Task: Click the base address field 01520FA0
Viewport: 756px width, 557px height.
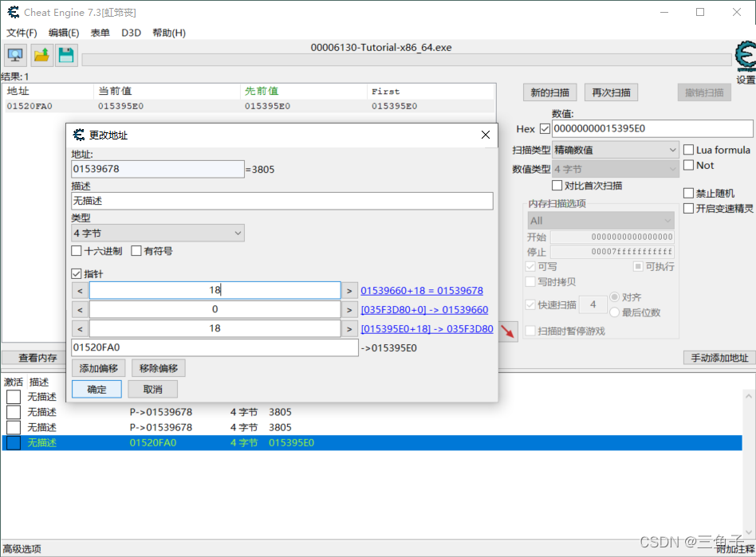Action: click(215, 347)
